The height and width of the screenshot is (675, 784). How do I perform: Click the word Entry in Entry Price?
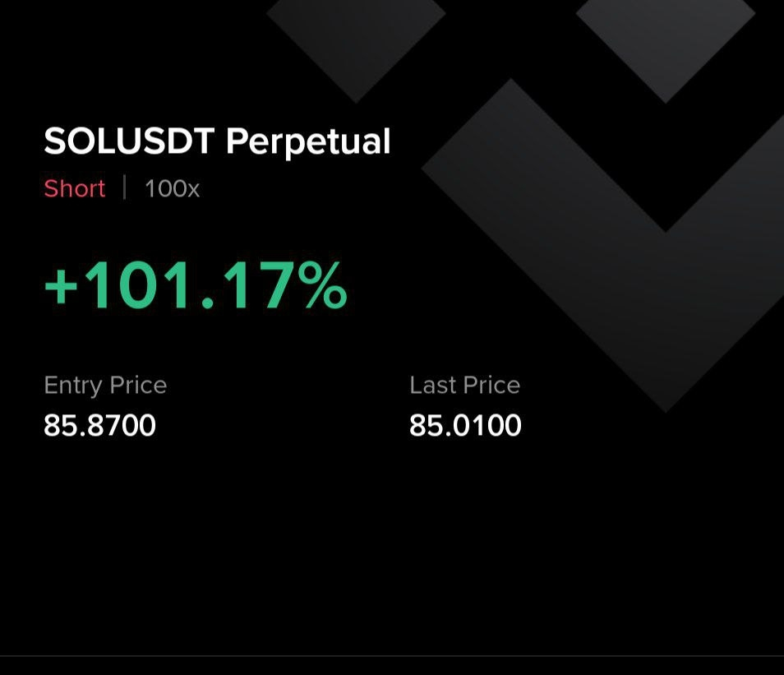click(73, 385)
